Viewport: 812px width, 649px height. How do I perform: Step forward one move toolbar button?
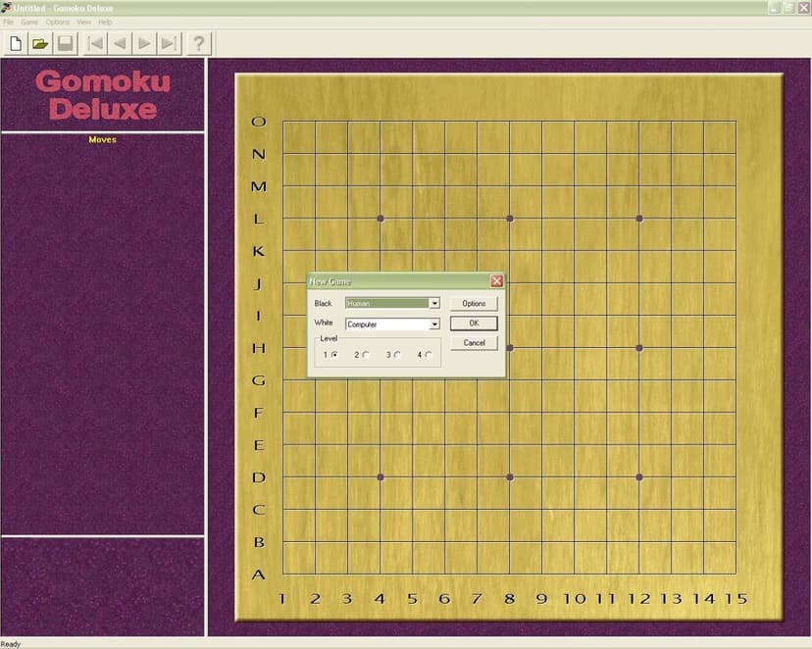145,43
